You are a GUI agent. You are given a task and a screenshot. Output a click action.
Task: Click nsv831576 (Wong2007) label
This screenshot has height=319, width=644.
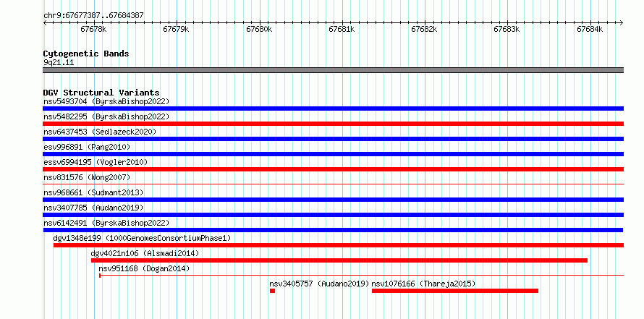87,177
